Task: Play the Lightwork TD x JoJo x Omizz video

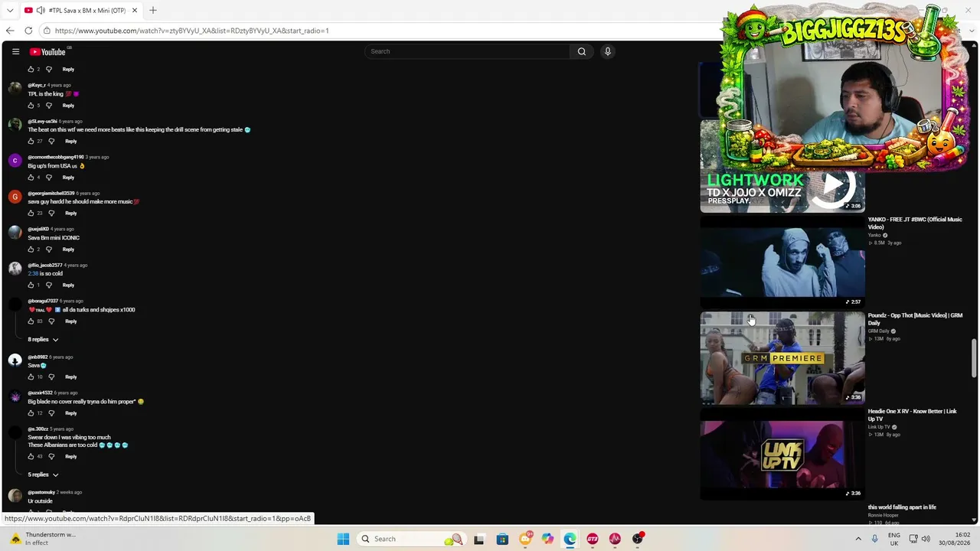Action: 782,166
